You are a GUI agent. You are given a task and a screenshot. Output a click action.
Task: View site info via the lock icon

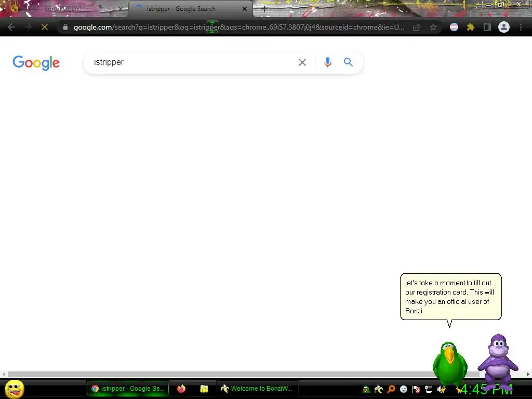coord(65,27)
